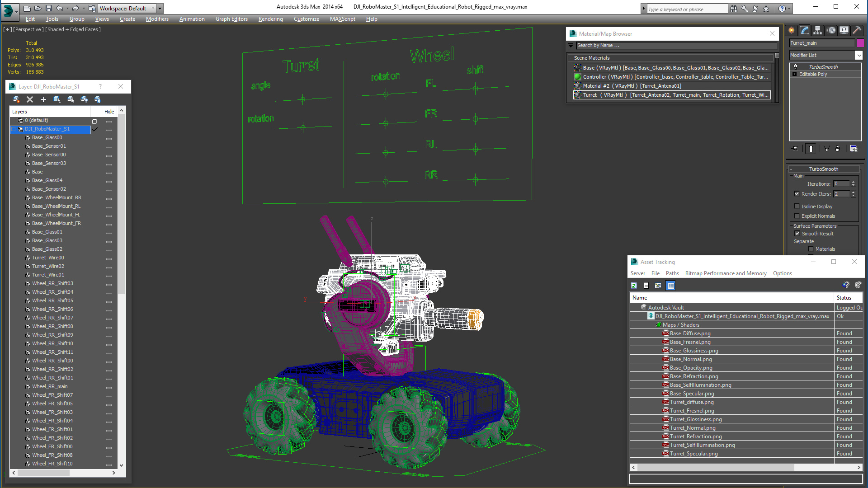
Task: Expand Editable Poly plus sign in modifier stack
Action: pos(794,74)
